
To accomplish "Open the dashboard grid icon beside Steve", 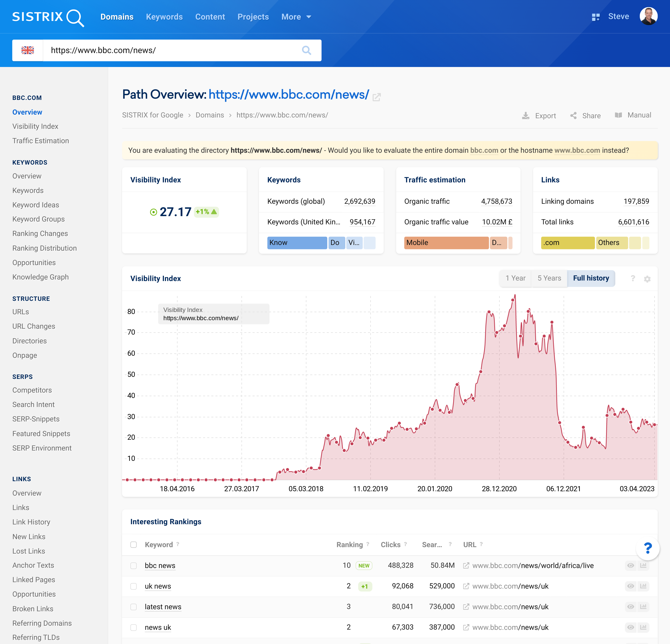I will [596, 17].
